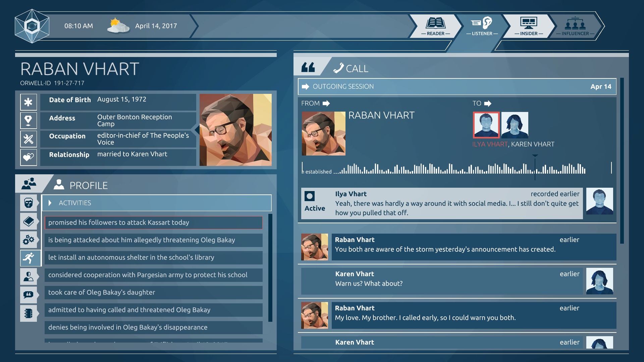644x362 pixels.
Task: Open the Influencer tab
Action: click(575, 26)
